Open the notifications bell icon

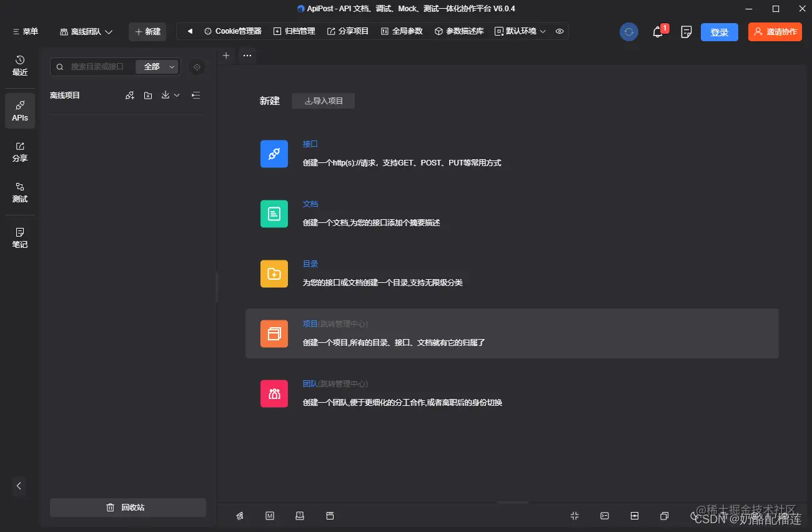point(658,32)
